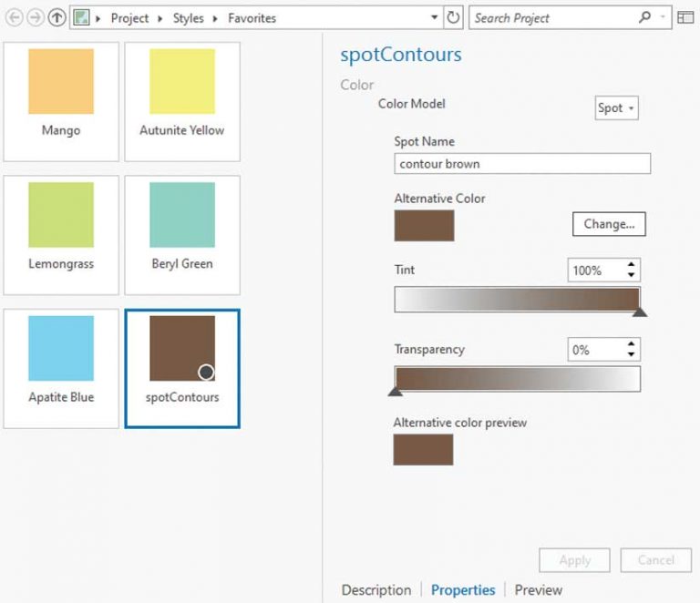
Task: Click Favorites in the path breadcrumb
Action: (252, 18)
